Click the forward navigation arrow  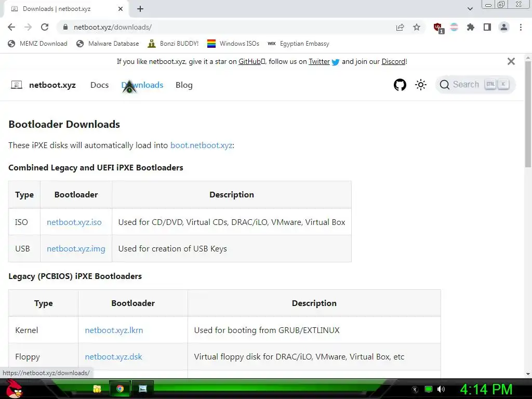point(28,27)
